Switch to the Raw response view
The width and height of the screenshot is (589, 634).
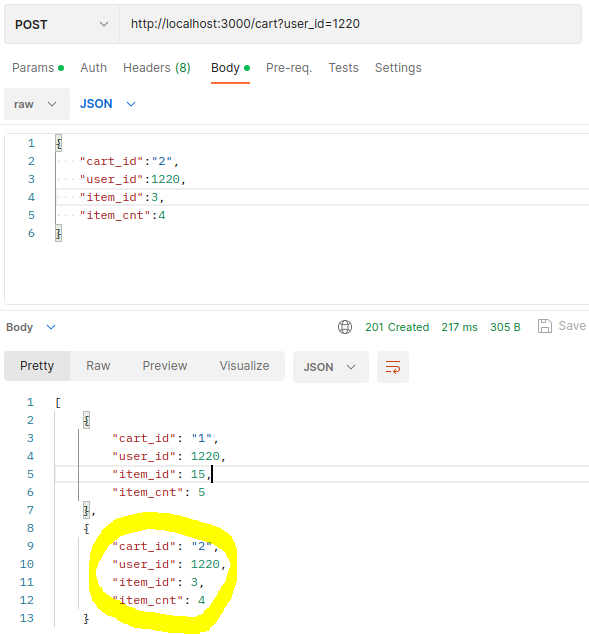pyautogui.click(x=98, y=366)
